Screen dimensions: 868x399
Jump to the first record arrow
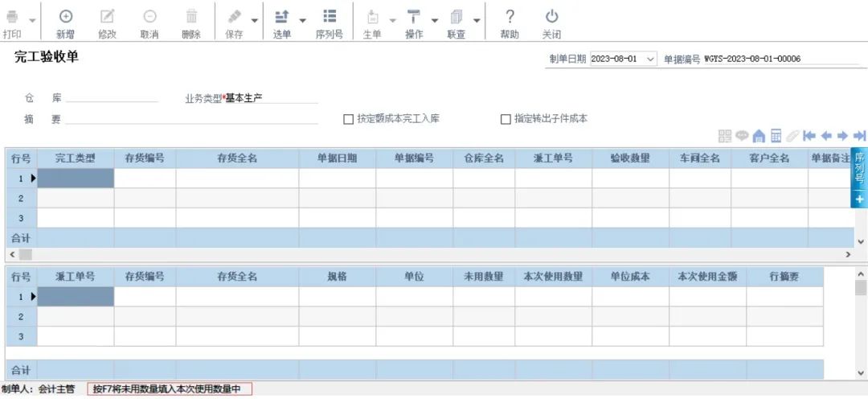point(809,136)
